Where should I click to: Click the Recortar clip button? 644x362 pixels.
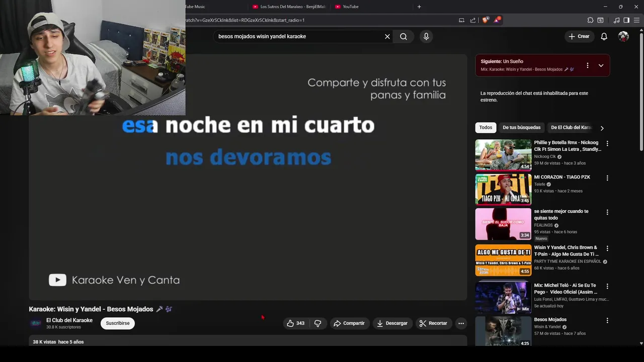[433, 323]
